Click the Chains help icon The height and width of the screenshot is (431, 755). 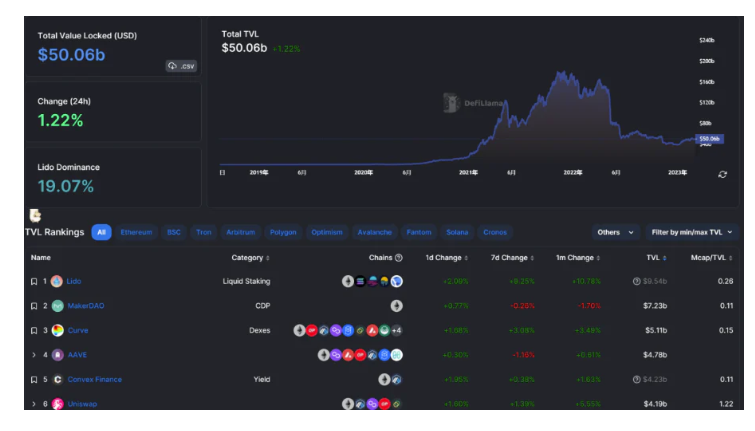[x=399, y=258]
